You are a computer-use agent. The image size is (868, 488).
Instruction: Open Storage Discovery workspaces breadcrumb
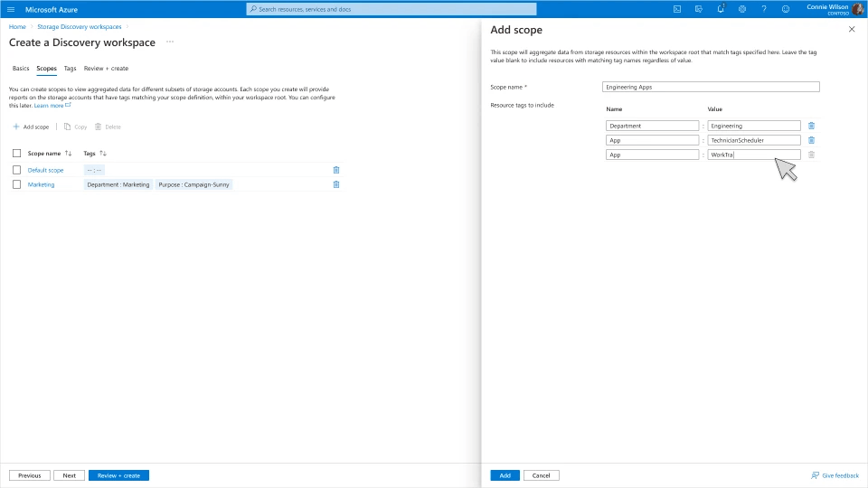click(x=80, y=26)
